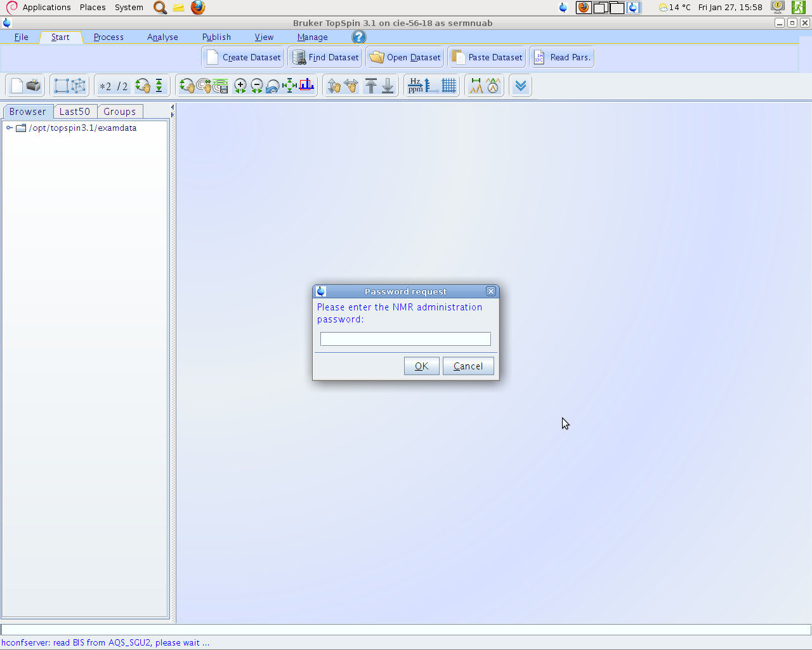Switch to the Last50 tab
Viewport: 812px width, 650px height.
pyautogui.click(x=75, y=112)
